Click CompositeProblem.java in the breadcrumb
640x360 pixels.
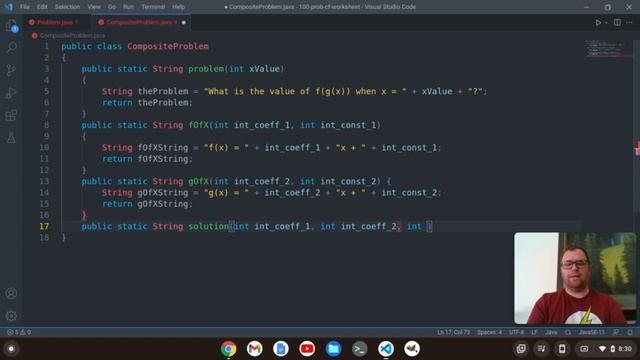point(72,36)
